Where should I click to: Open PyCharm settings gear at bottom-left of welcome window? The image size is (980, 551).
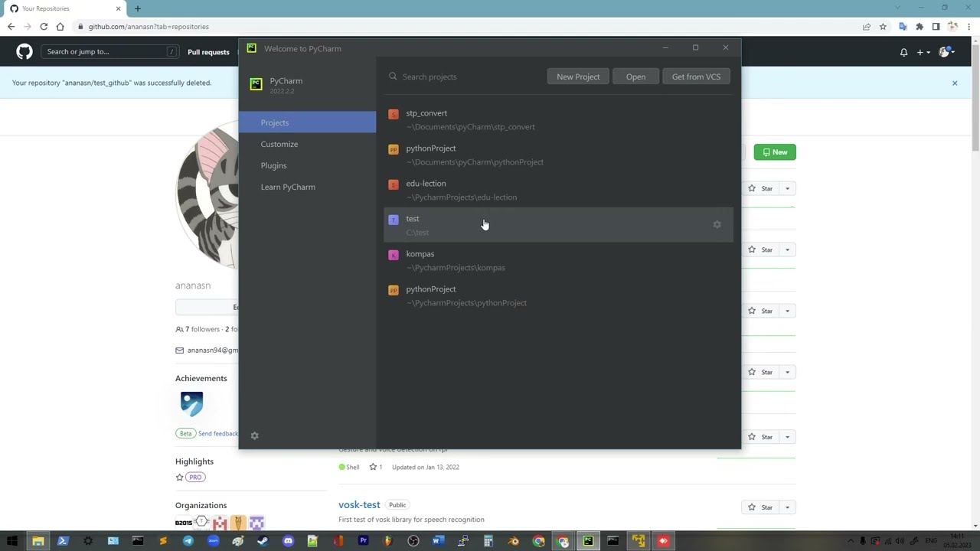point(255,435)
